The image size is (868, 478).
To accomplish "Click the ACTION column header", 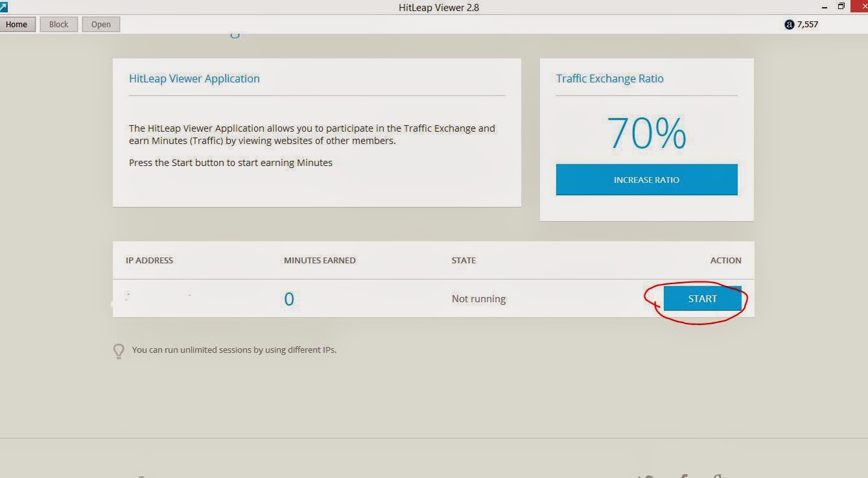I will click(725, 260).
